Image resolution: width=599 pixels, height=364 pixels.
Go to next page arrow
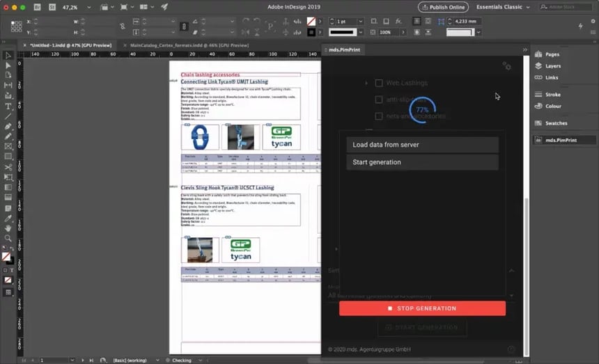pyautogui.click(x=82, y=361)
